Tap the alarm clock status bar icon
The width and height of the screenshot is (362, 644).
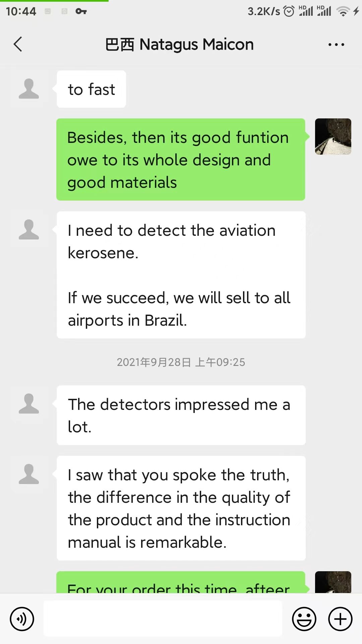point(289,11)
